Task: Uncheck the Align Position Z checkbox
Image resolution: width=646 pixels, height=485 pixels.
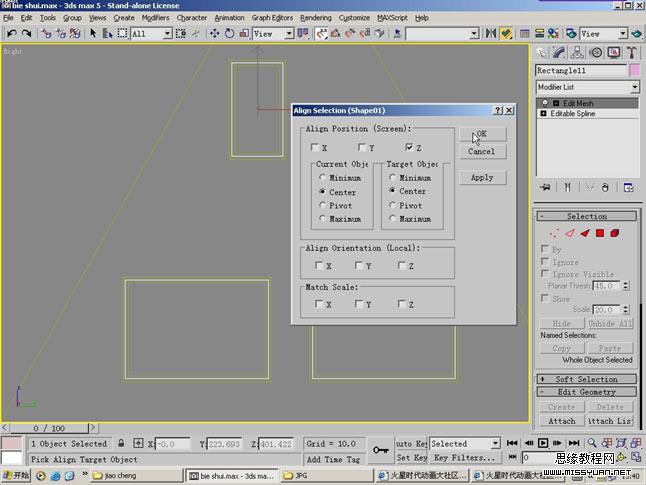Action: tap(409, 147)
